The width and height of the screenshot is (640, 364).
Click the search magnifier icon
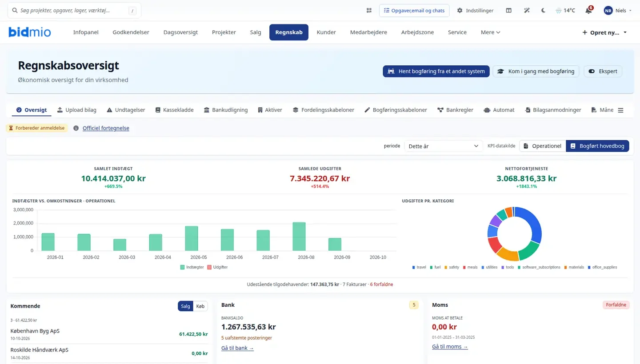[15, 10]
